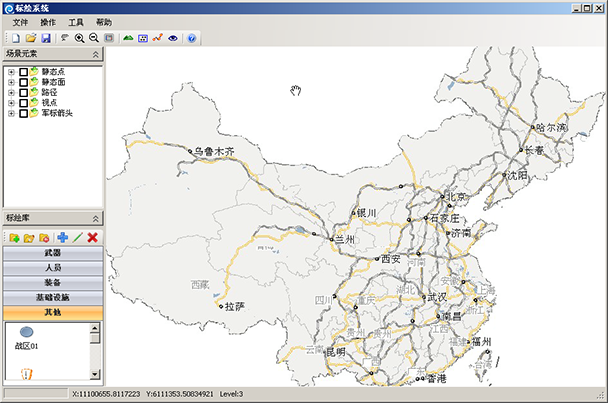608x403 pixels.
Task: Check the 视点 checkbox
Action: click(x=23, y=103)
